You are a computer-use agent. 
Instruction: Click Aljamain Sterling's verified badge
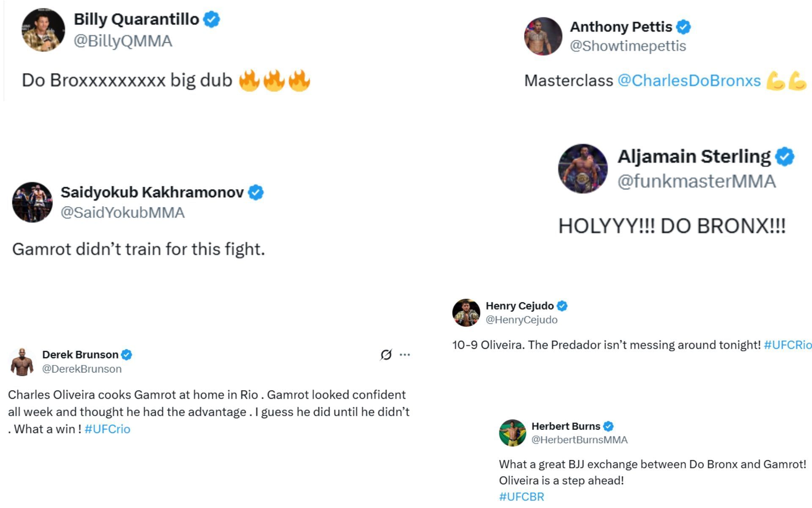coord(785,157)
